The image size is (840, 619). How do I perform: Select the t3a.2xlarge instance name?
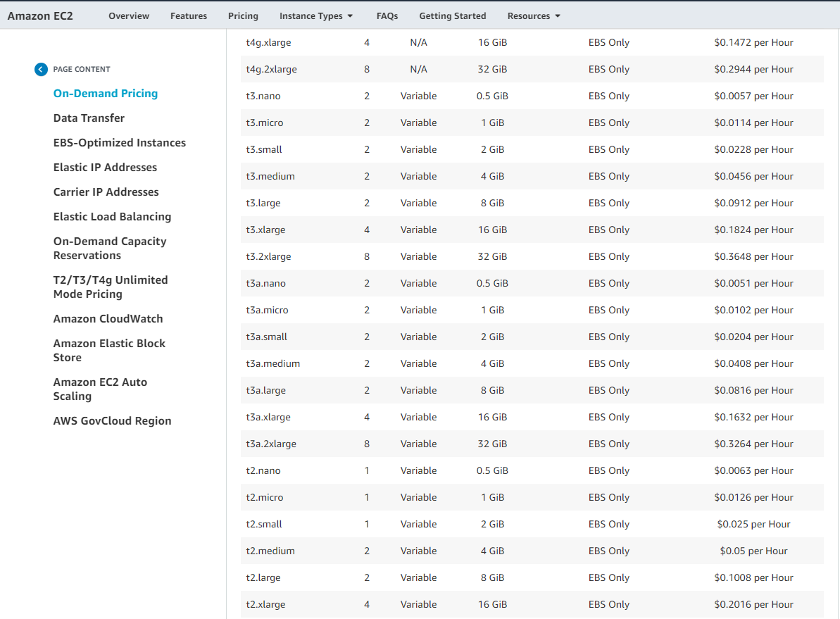(x=271, y=444)
